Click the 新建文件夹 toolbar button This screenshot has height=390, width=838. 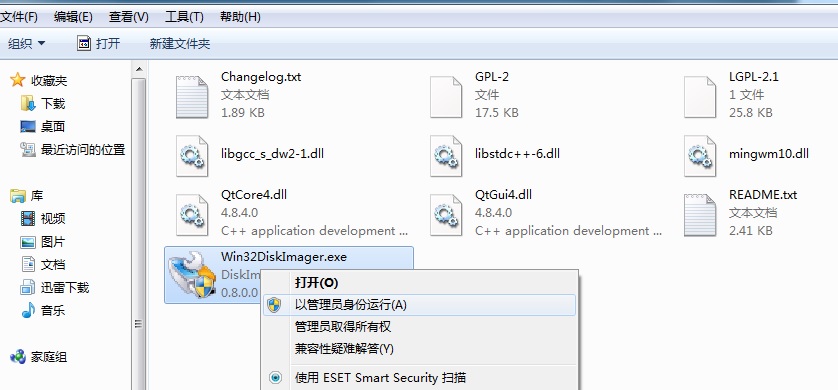pos(180,44)
